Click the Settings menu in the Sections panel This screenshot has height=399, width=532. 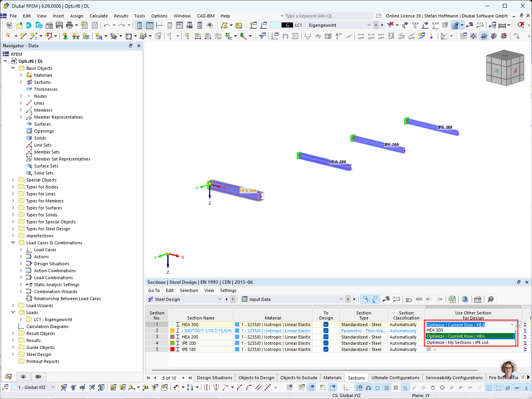pos(228,290)
